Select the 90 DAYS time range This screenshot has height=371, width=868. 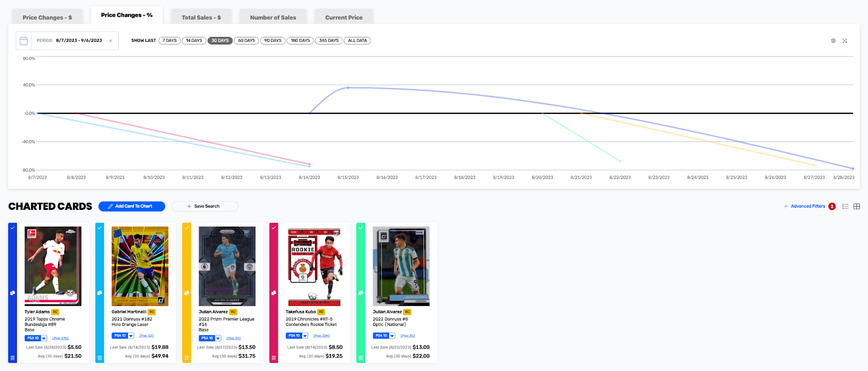[273, 41]
